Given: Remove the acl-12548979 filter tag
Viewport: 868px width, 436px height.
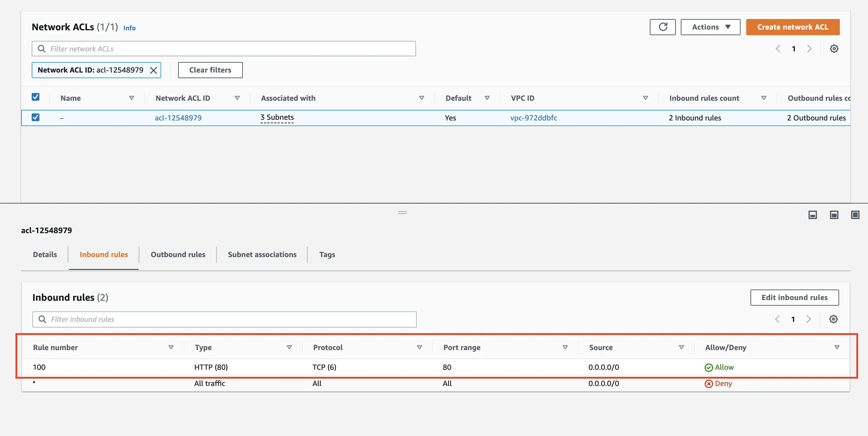Looking at the screenshot, I should [x=153, y=70].
